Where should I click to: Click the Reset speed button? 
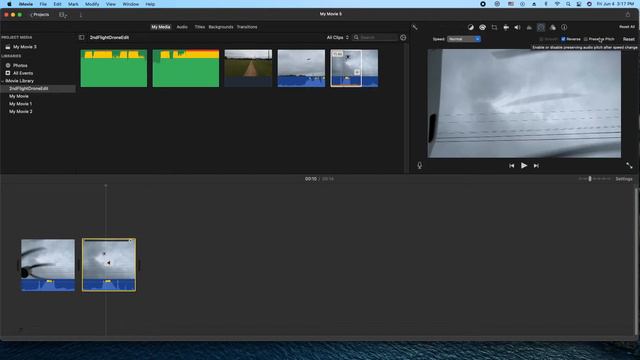coord(629,39)
